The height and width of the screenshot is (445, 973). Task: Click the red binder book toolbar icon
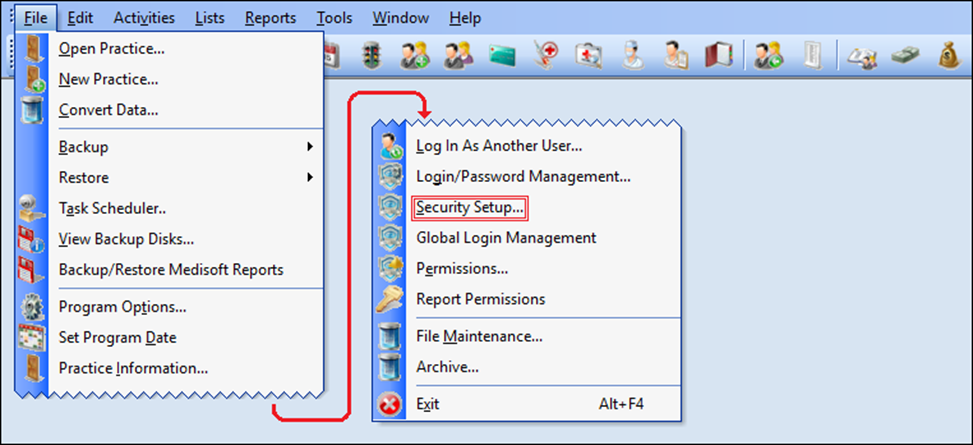719,56
